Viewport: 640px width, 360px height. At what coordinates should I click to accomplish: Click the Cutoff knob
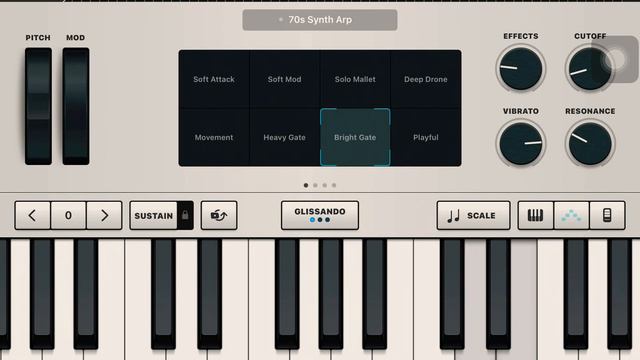click(x=590, y=69)
